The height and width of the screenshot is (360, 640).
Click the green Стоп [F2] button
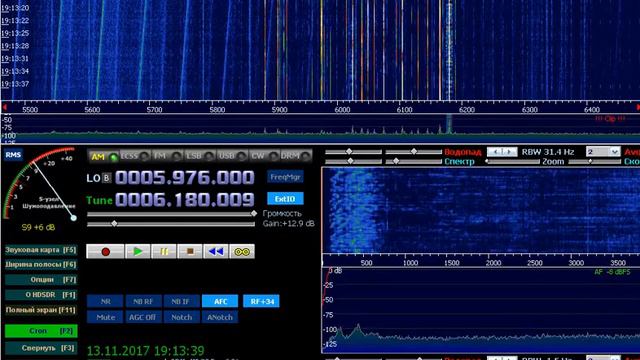pyautogui.click(x=41, y=331)
